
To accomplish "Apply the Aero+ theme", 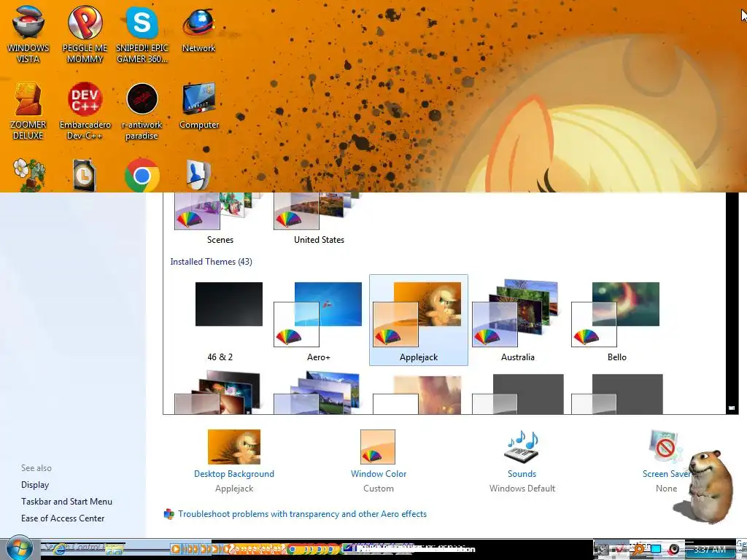I will 319,320.
